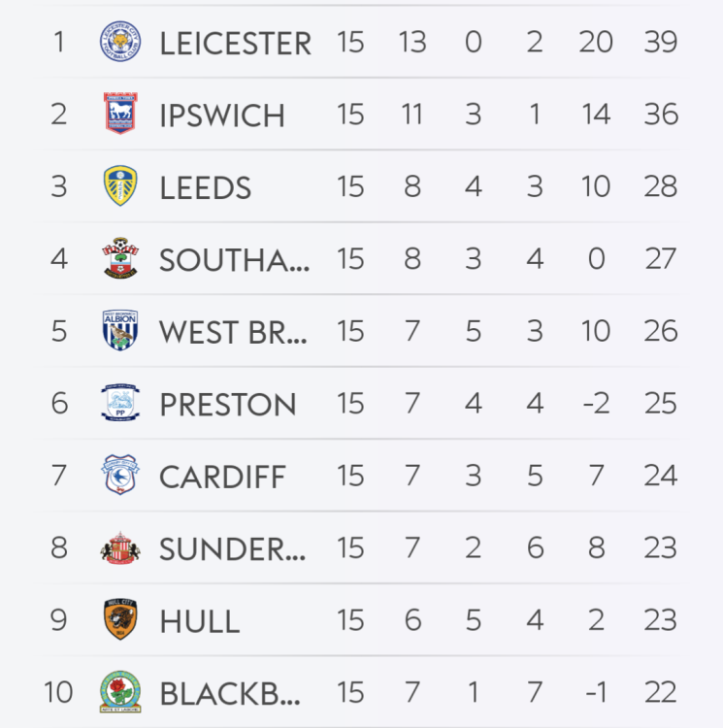Click the LEEDS team name
The height and width of the screenshot is (728, 723).
[206, 187]
